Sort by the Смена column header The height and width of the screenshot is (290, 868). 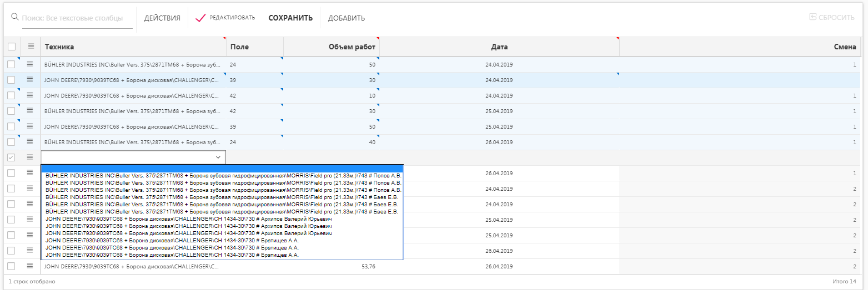pos(740,47)
